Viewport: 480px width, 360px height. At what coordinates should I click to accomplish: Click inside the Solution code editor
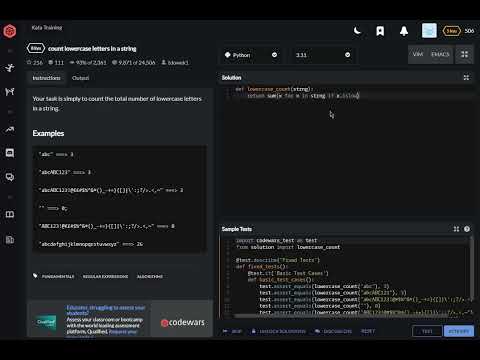coord(347,153)
